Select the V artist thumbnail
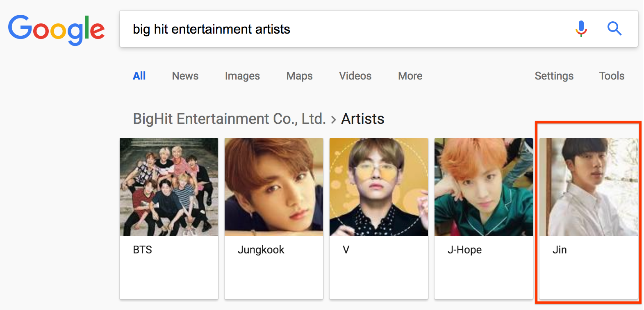This screenshot has width=644, height=310. coord(379,187)
